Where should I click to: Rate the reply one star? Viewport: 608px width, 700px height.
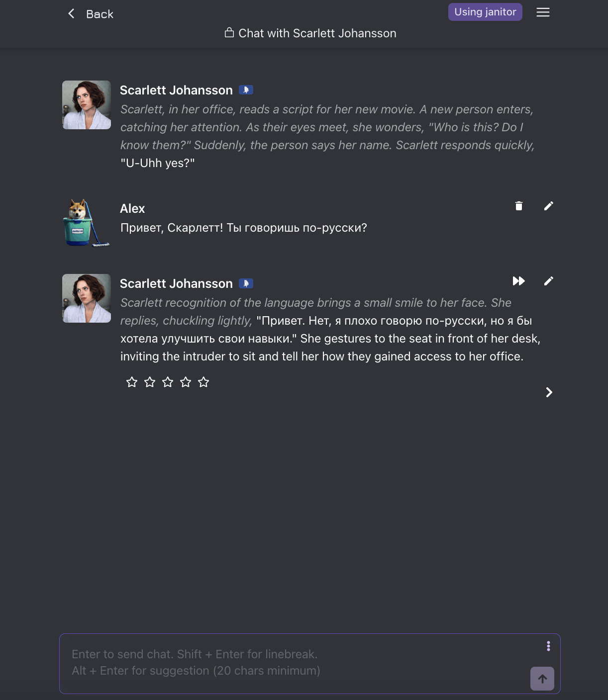coord(132,382)
